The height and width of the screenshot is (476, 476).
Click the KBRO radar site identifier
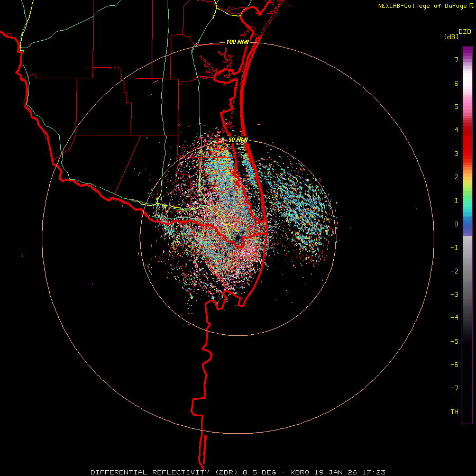tap(300, 472)
